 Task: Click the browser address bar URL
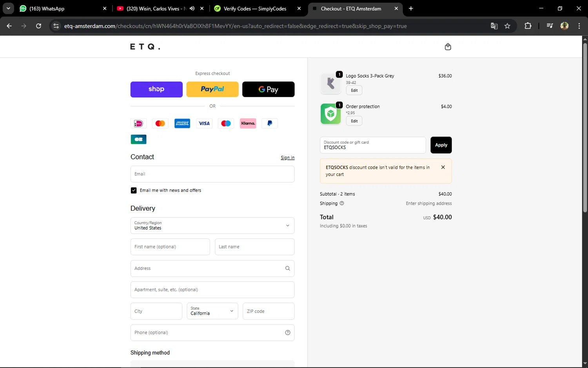coord(235,26)
